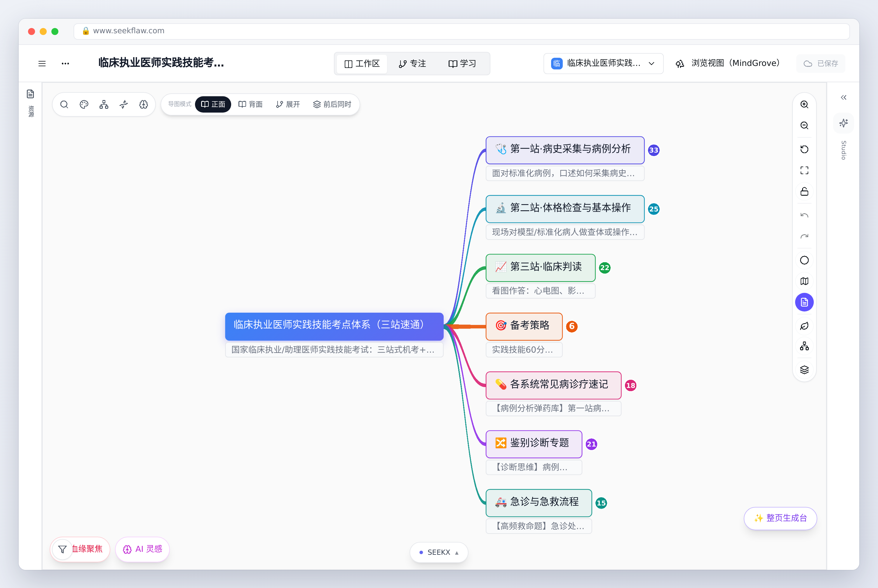878x588 pixels.
Task: Expand badge 6 on 备考策略
Action: 572,326
